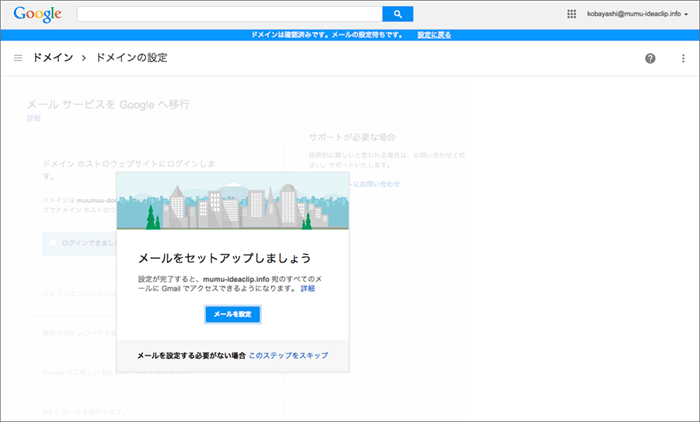Go to ドメイン breadcrumb
Image resolution: width=700 pixels, height=422 pixels.
pyautogui.click(x=53, y=58)
